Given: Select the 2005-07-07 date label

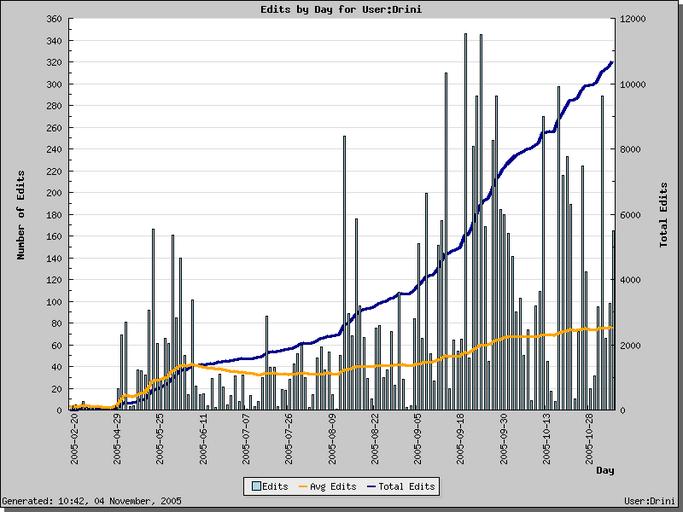Looking at the screenshot, I should coord(246,441).
